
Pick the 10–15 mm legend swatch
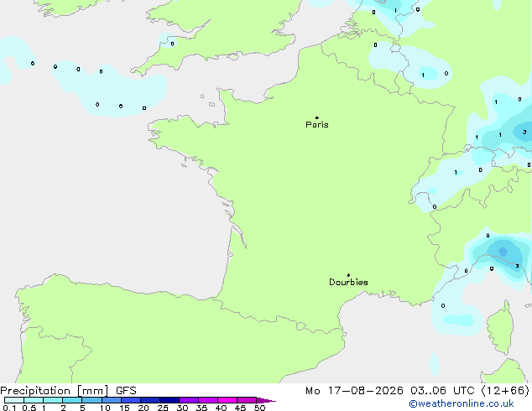pos(112,400)
